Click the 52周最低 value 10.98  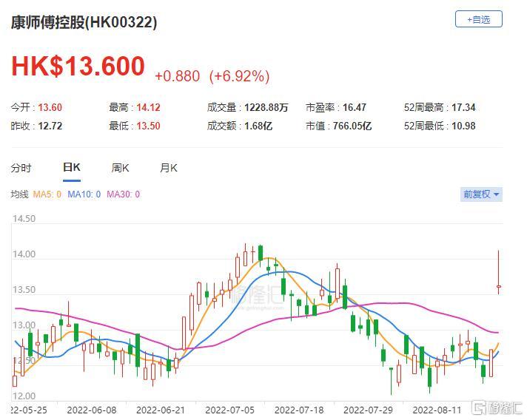pyautogui.click(x=463, y=126)
